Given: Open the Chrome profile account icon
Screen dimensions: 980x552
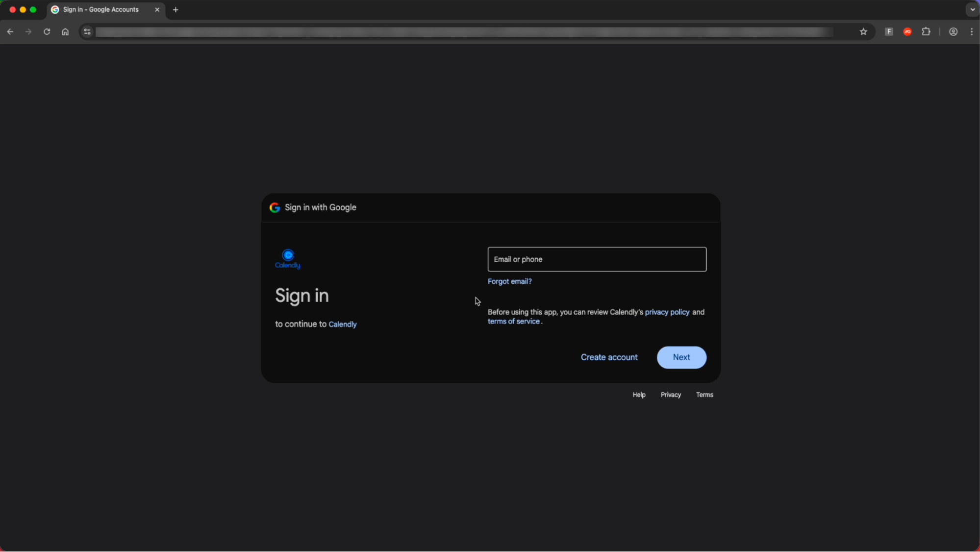Looking at the screenshot, I should (953, 31).
